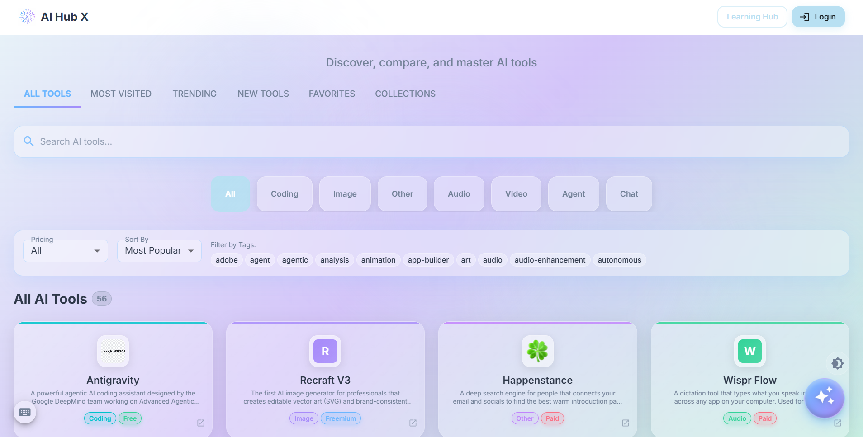Viewport: 868px width, 437px height.
Task: Open Wispr Flow via its external link icon
Action: point(837,423)
